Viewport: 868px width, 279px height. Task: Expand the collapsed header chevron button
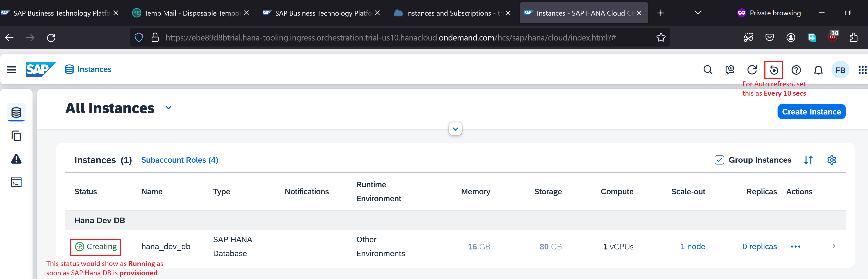[455, 129]
